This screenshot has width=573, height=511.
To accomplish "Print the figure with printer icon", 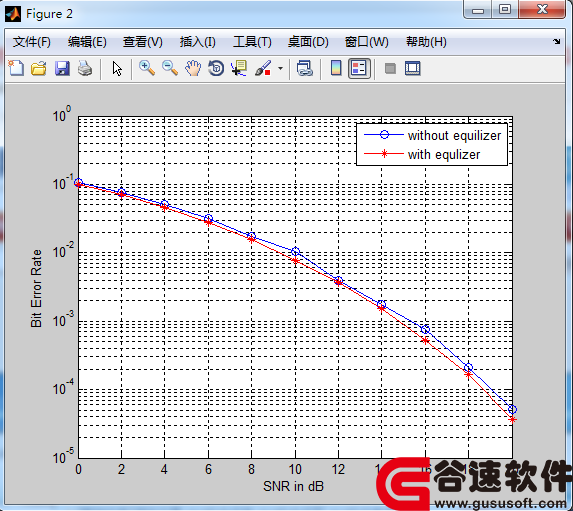I will pos(85,68).
